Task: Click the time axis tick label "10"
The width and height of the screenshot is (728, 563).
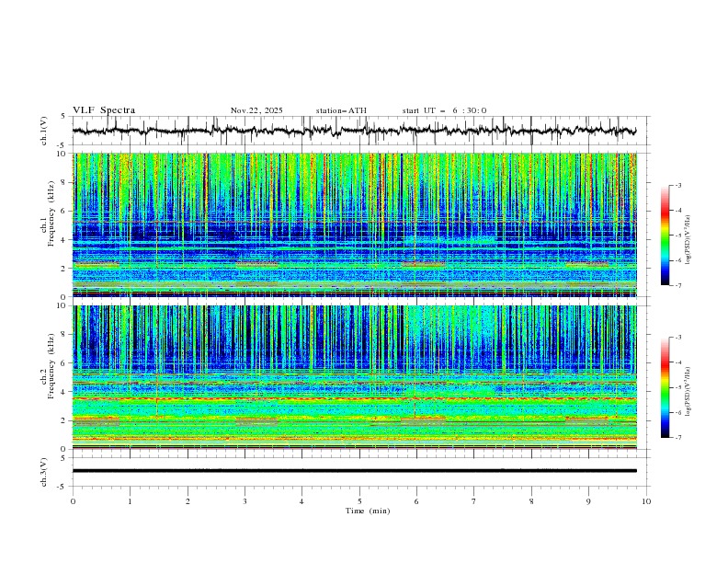Action: pyautogui.click(x=646, y=501)
